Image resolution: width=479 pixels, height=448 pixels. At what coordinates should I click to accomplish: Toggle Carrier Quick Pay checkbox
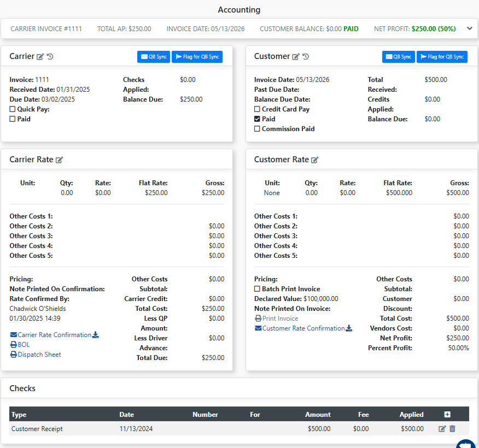[13, 109]
